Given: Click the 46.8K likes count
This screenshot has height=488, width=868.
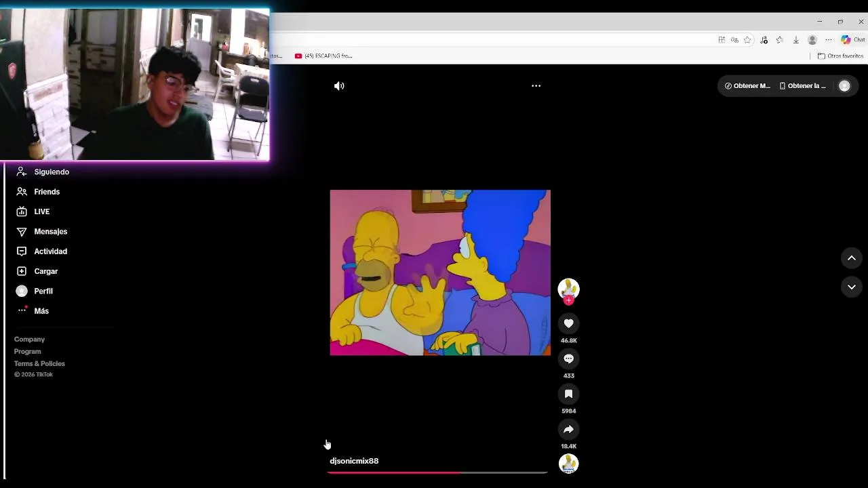Looking at the screenshot, I should pyautogui.click(x=568, y=340).
